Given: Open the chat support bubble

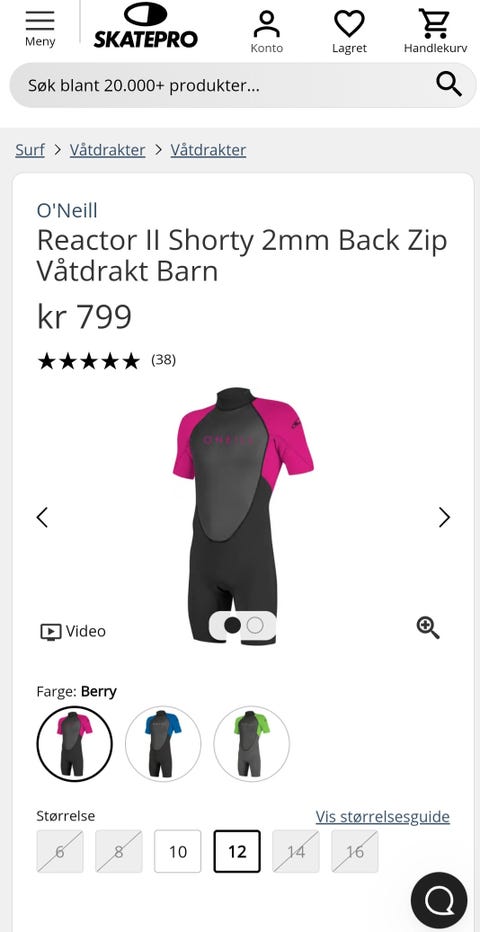Looking at the screenshot, I should 439,901.
